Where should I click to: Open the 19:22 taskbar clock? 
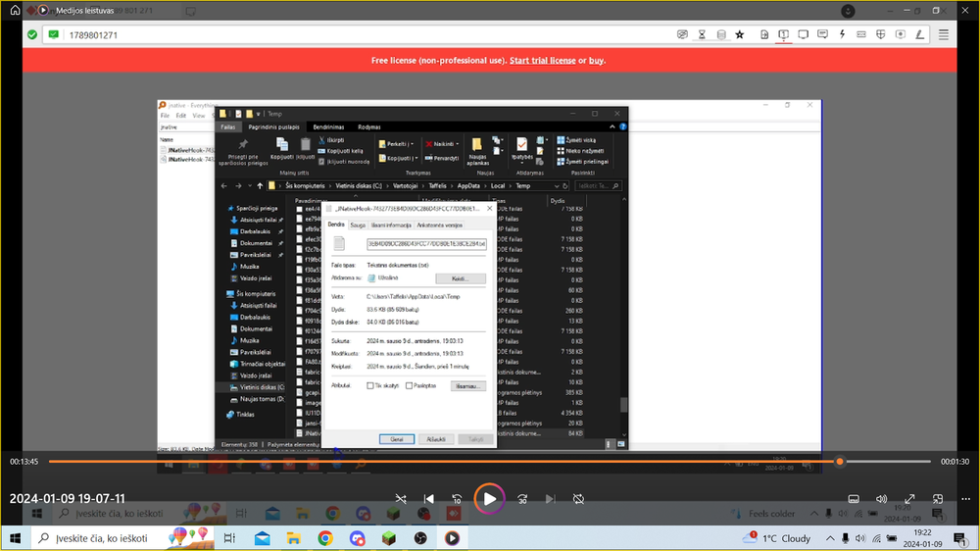point(922,538)
